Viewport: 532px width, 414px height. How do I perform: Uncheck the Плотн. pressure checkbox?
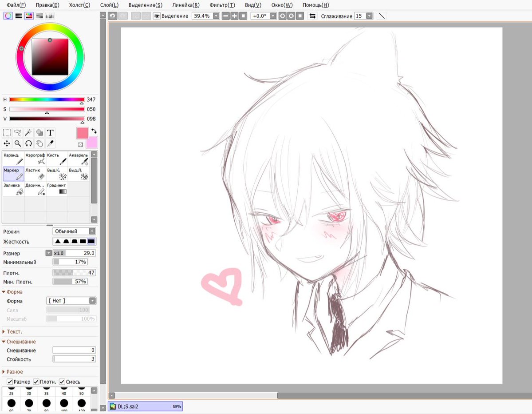(x=36, y=382)
